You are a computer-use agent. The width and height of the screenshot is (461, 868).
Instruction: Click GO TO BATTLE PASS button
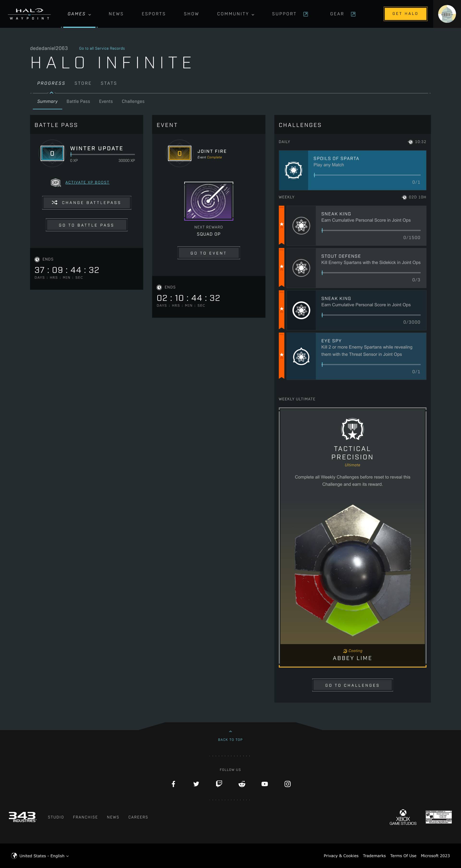(86, 225)
